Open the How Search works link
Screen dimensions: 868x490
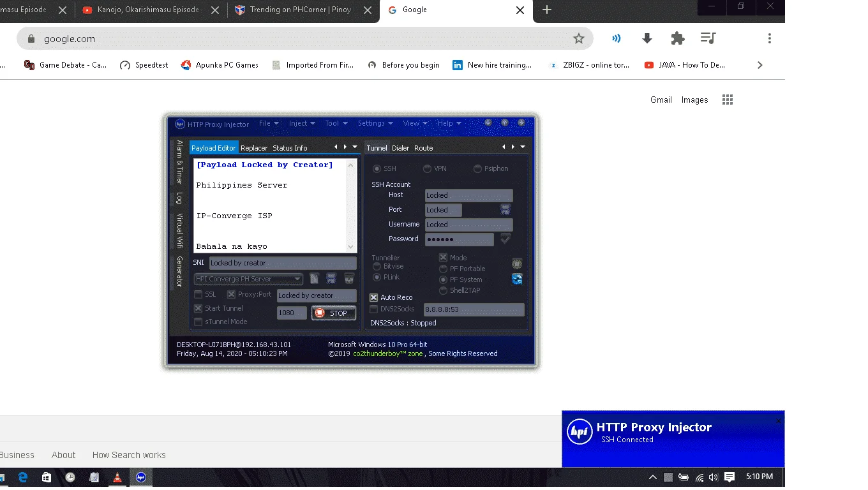pyautogui.click(x=129, y=455)
